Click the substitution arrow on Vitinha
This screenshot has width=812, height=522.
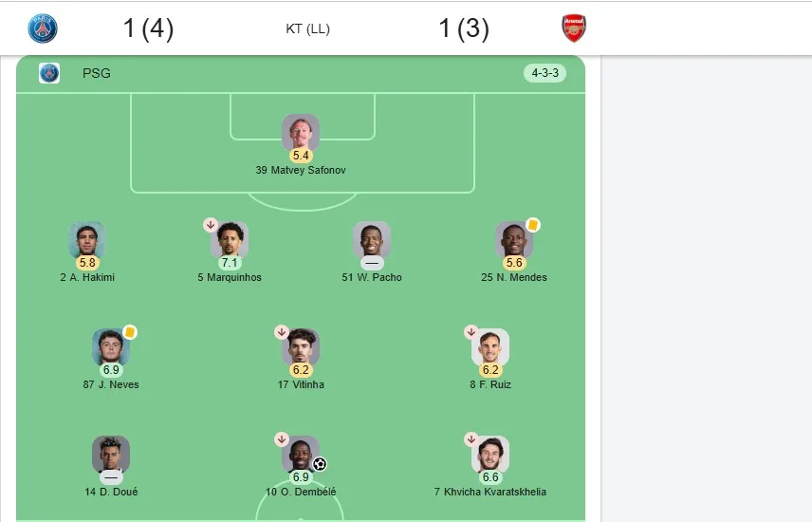click(281, 332)
